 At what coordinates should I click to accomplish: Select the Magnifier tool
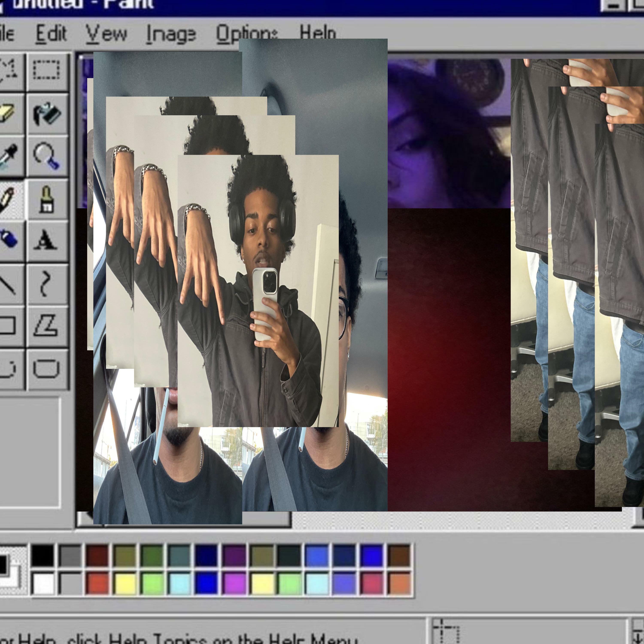pos(47,156)
